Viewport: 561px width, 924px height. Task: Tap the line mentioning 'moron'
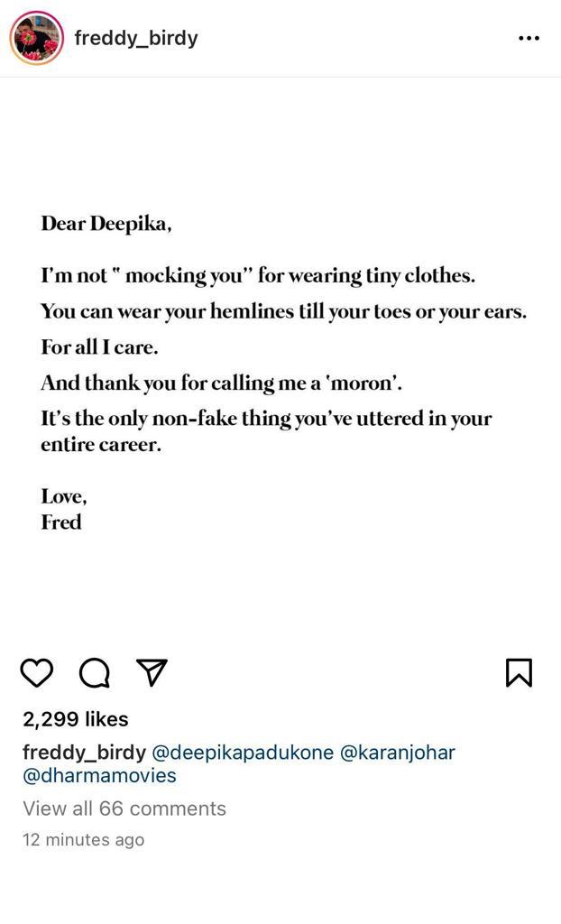(x=222, y=383)
